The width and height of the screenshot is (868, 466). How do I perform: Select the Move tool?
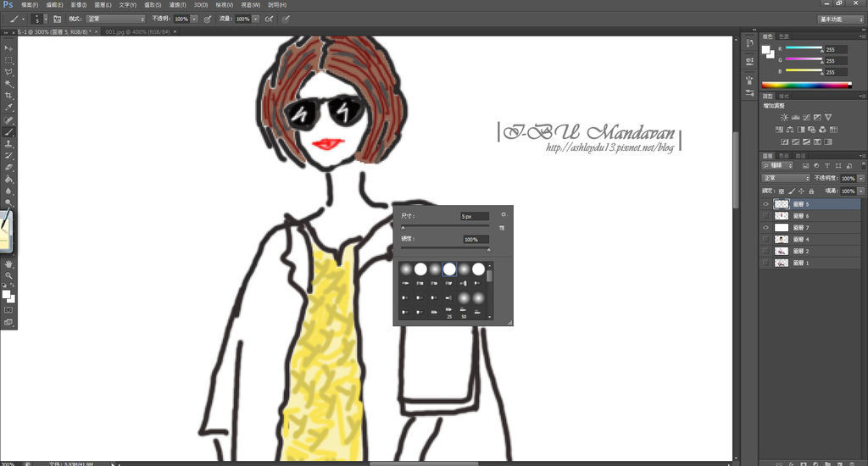(x=8, y=48)
